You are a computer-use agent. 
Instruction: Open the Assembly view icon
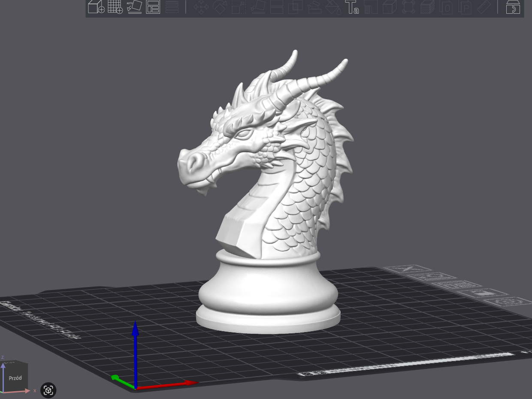pos(513,7)
